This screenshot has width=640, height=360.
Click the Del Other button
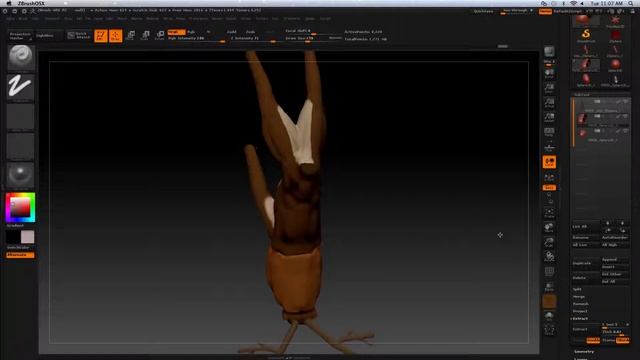[614, 274]
